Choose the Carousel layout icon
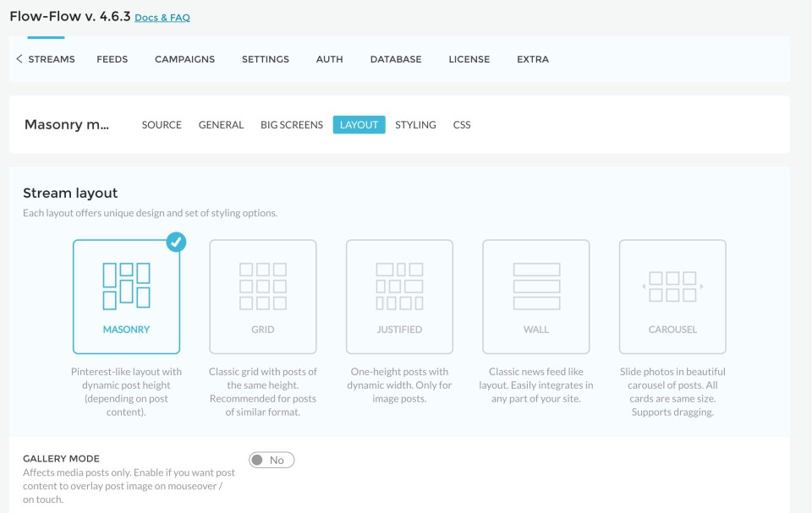 click(x=672, y=286)
